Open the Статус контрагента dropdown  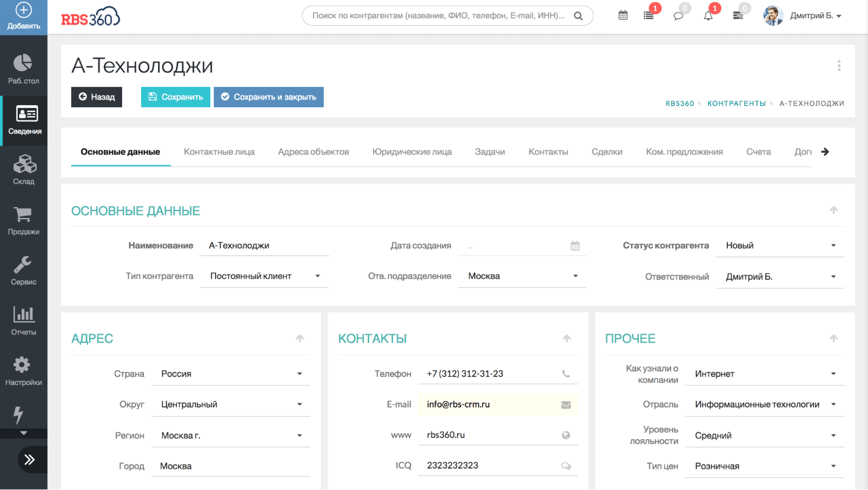pyautogui.click(x=780, y=245)
